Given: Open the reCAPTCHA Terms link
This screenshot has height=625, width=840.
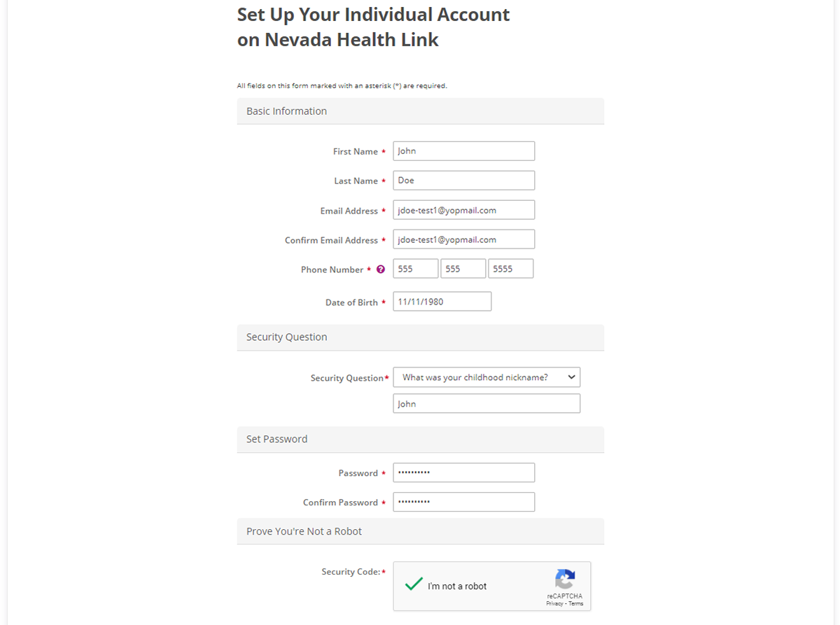Looking at the screenshot, I should pyautogui.click(x=576, y=603).
